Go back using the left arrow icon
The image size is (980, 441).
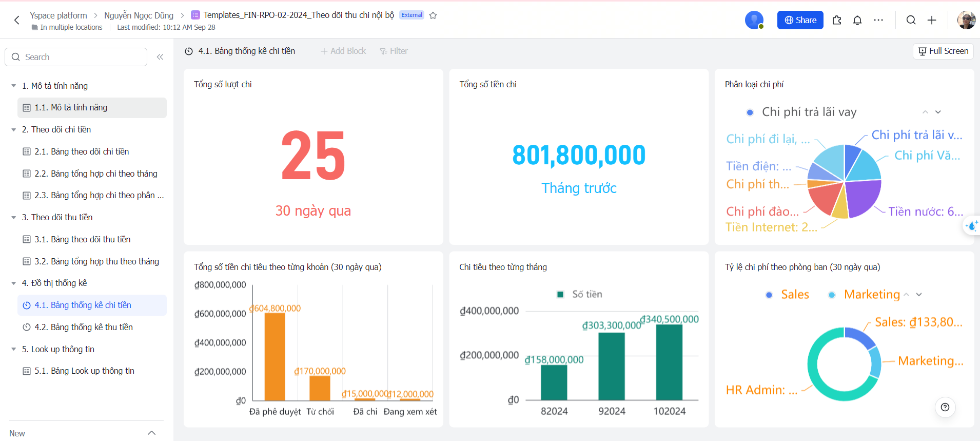click(17, 20)
